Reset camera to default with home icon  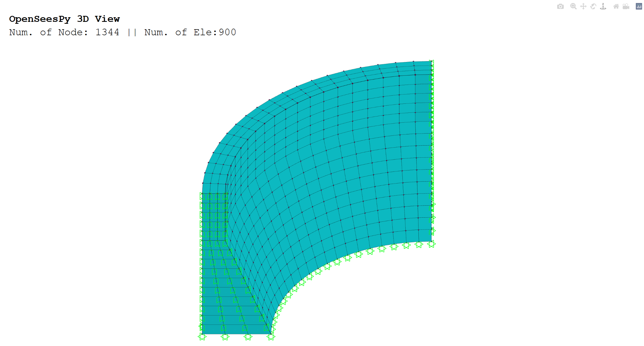[x=616, y=6]
